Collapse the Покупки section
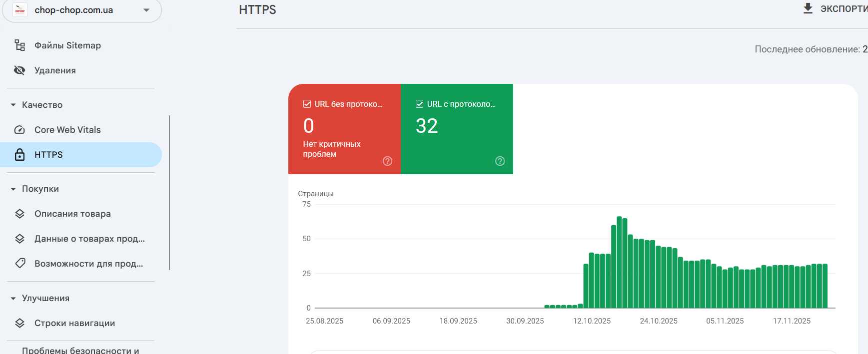Screen dimensions: 868x354 [13, 189]
